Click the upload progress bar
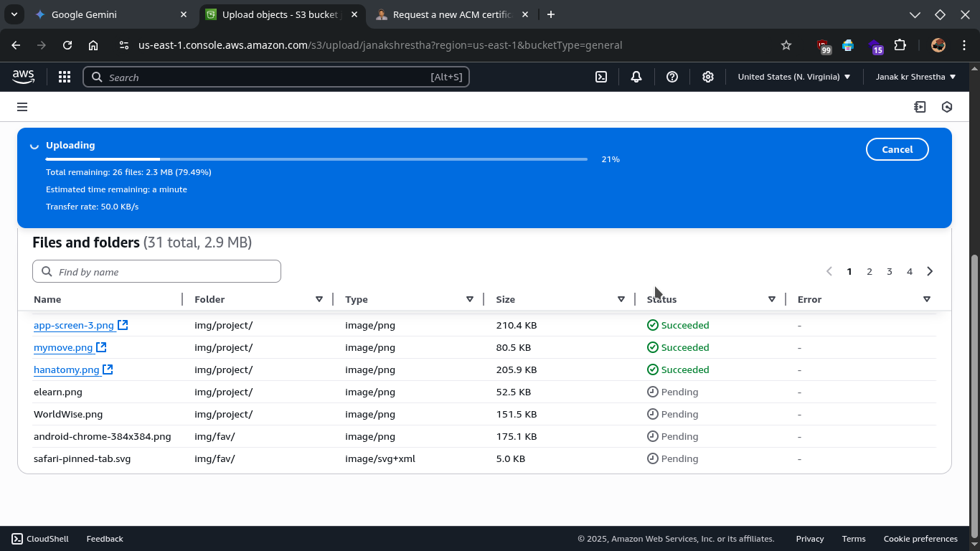Screen dimensions: 980x551 [x=316, y=159]
